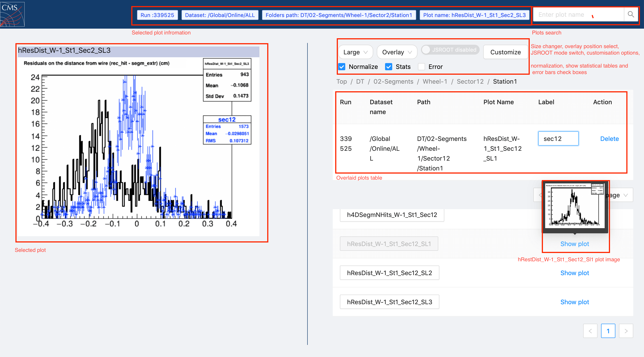Image resolution: width=644 pixels, height=357 pixels.
Task: Select page 1 in pagination
Action: tap(608, 331)
